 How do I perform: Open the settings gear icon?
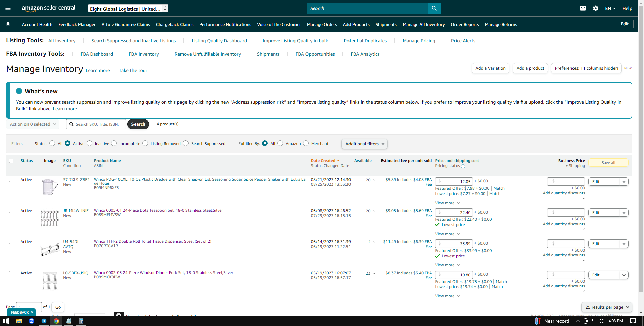point(596,8)
